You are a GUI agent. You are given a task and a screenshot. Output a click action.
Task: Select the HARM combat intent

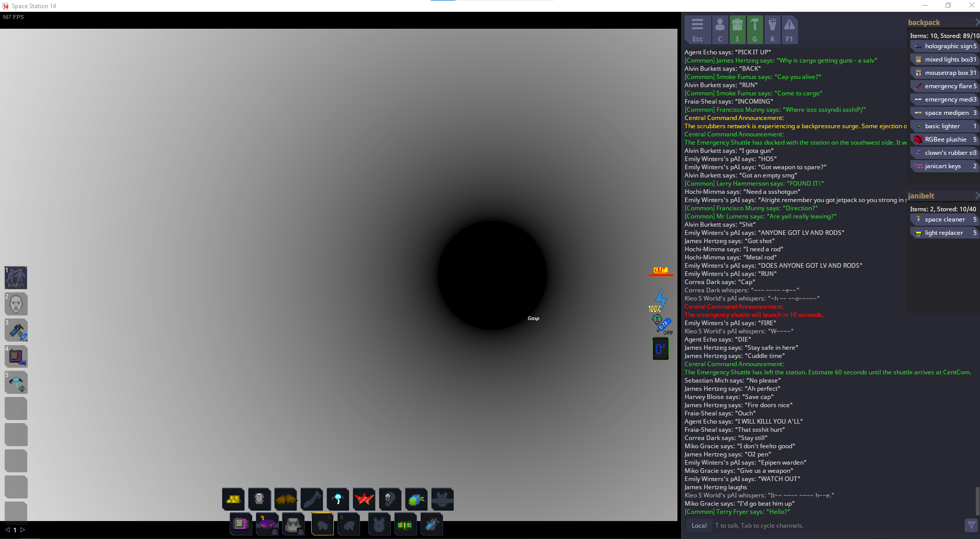click(16, 277)
